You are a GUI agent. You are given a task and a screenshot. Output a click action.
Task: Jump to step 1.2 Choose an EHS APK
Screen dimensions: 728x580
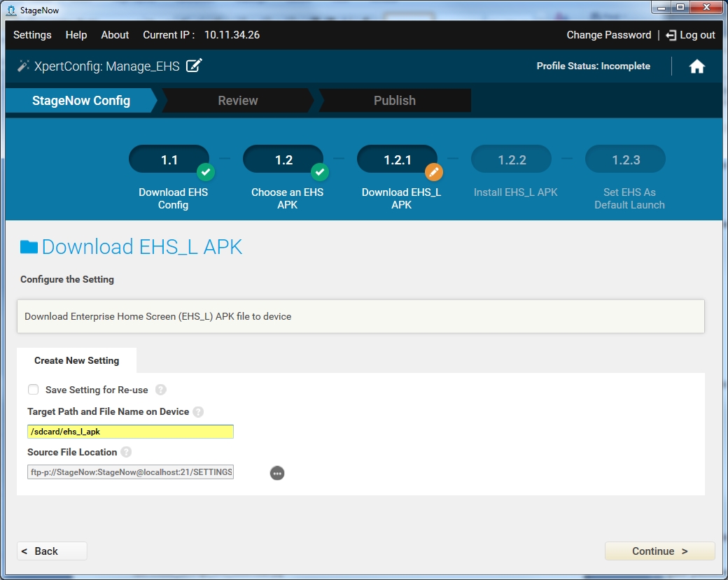[x=283, y=160]
